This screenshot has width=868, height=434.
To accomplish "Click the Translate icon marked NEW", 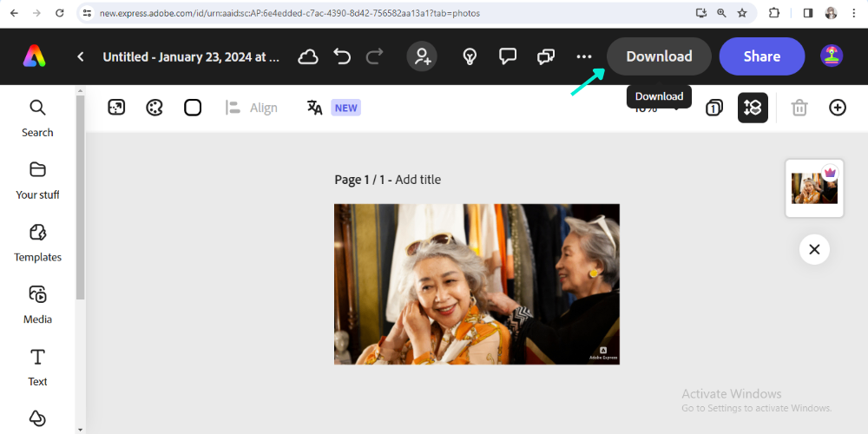I will pos(315,108).
